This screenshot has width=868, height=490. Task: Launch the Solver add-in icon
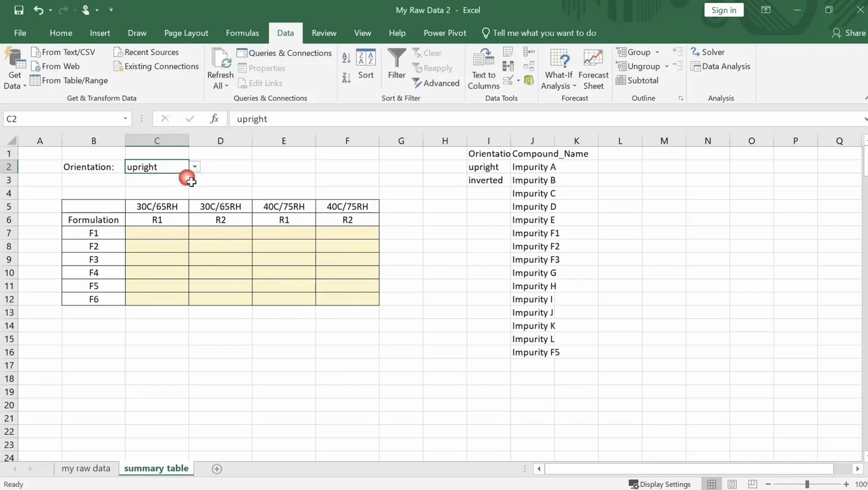point(708,51)
